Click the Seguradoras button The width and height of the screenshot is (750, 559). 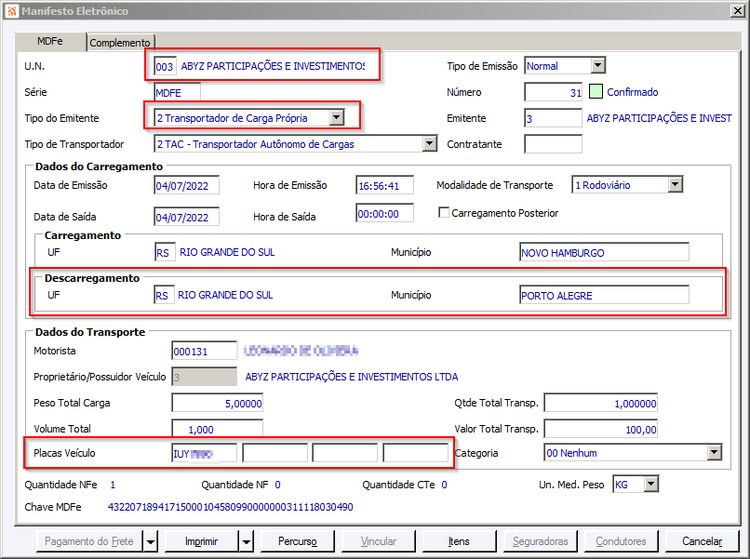point(540,541)
